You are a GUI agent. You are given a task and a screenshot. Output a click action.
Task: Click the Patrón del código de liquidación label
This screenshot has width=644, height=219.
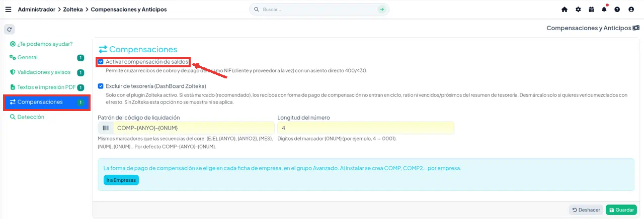coord(139,118)
